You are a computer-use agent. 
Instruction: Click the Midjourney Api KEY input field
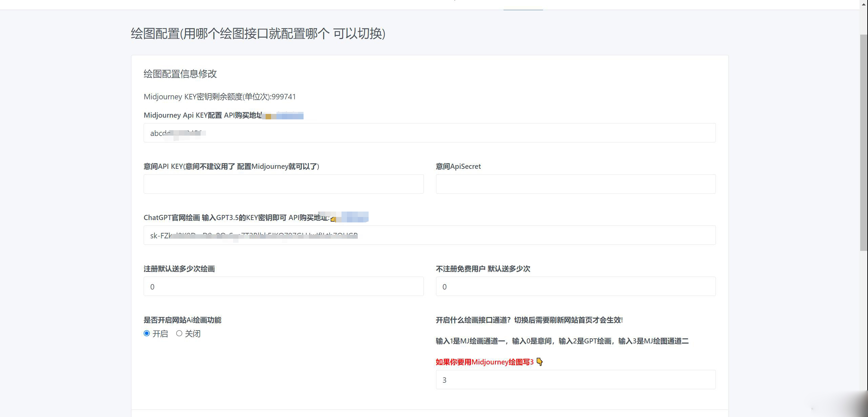pyautogui.click(x=430, y=133)
